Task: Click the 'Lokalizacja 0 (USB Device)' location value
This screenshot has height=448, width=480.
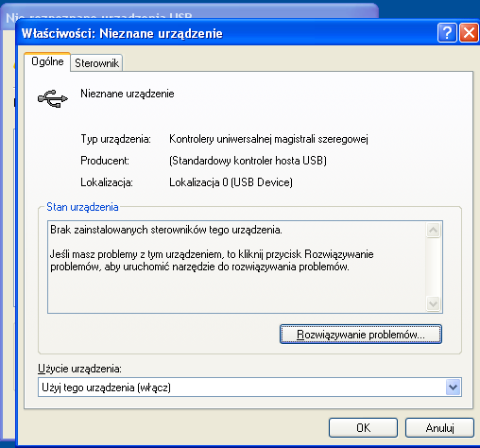Action: coord(231,182)
